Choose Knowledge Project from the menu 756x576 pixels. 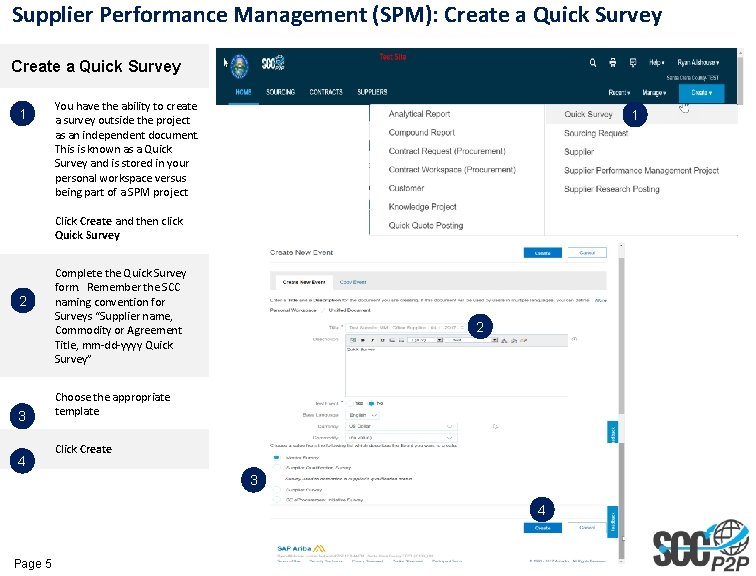coord(422,207)
